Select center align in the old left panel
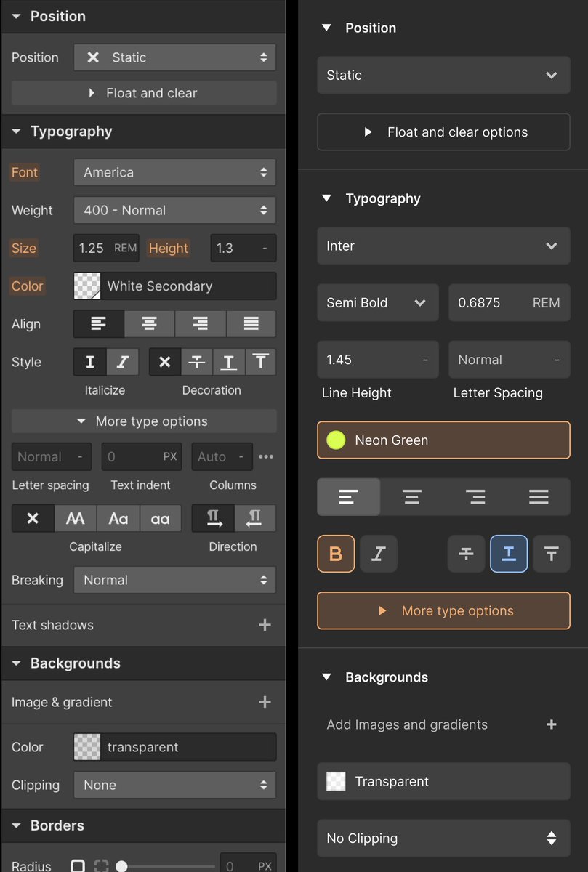The height and width of the screenshot is (872, 588). click(x=150, y=324)
